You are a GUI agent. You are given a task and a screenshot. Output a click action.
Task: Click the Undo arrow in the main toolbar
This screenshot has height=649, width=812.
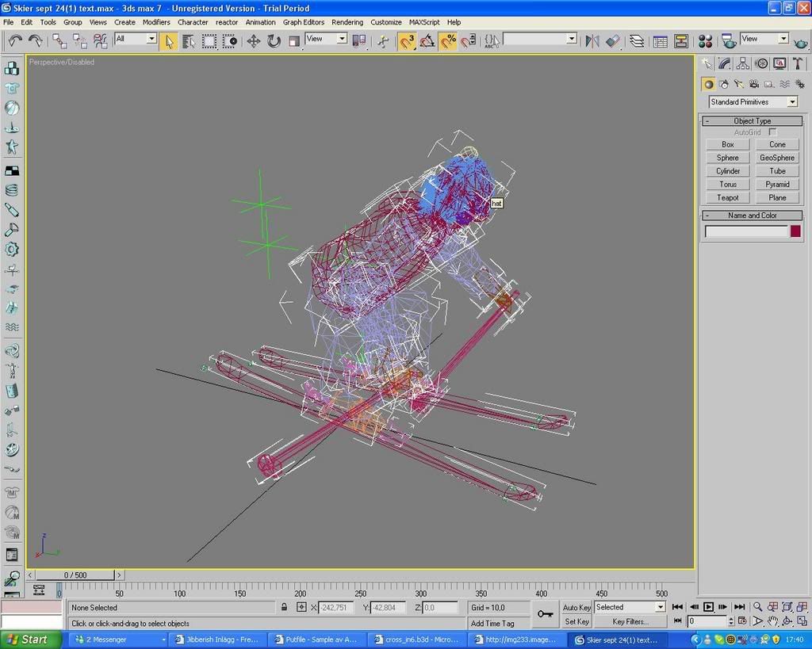click(x=15, y=40)
